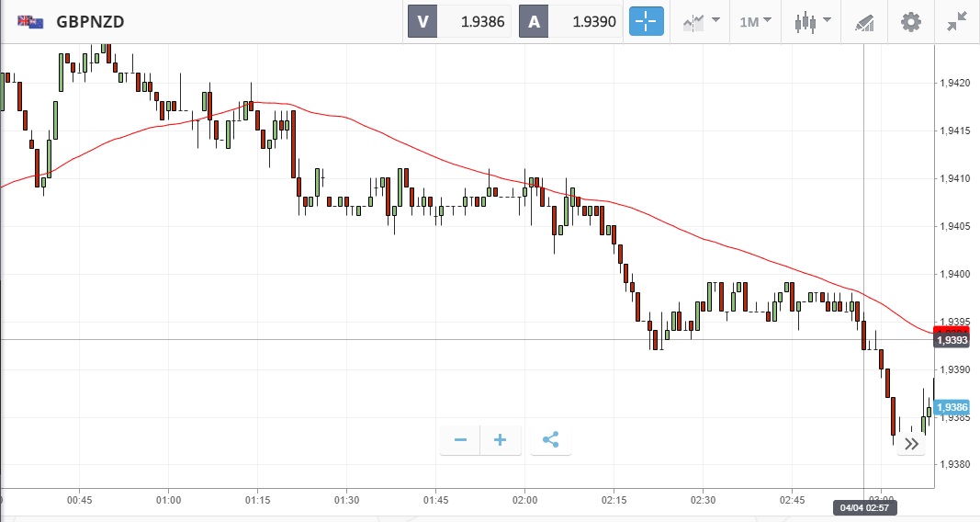Zoom out with the minus button

[460, 440]
